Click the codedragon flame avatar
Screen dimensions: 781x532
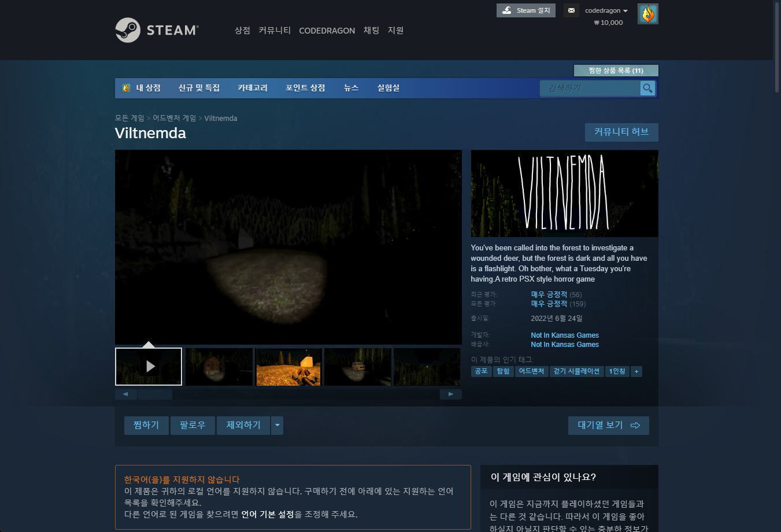648,14
